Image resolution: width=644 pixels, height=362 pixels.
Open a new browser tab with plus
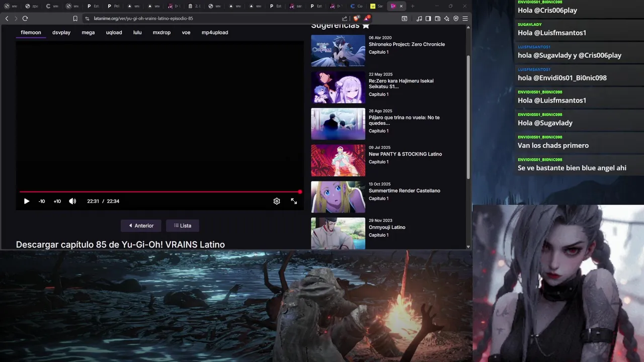click(x=413, y=6)
